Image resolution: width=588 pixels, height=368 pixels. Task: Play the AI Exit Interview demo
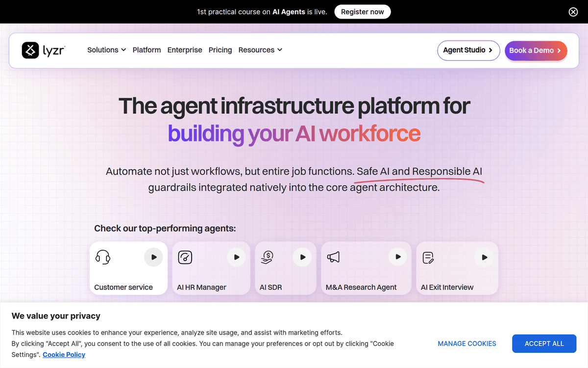pyautogui.click(x=484, y=257)
